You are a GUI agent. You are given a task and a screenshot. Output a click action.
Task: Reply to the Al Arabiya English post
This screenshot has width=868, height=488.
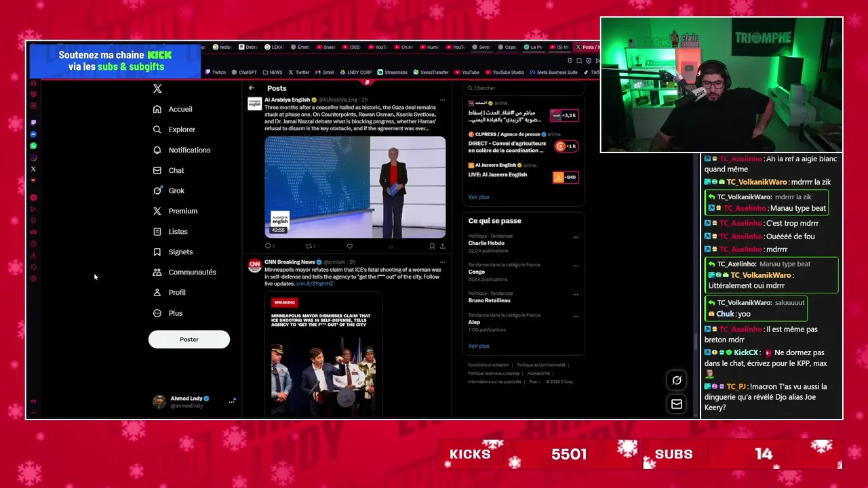pos(269,246)
